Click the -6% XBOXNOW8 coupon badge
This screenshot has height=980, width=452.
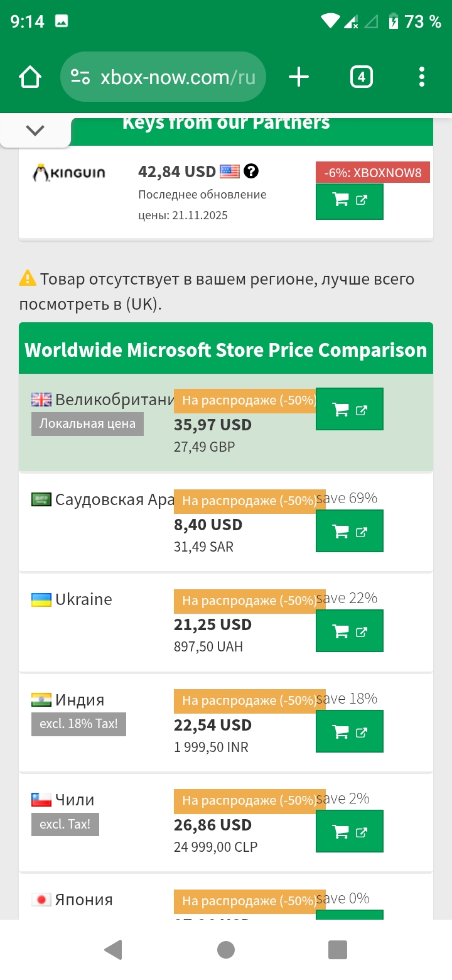point(372,173)
